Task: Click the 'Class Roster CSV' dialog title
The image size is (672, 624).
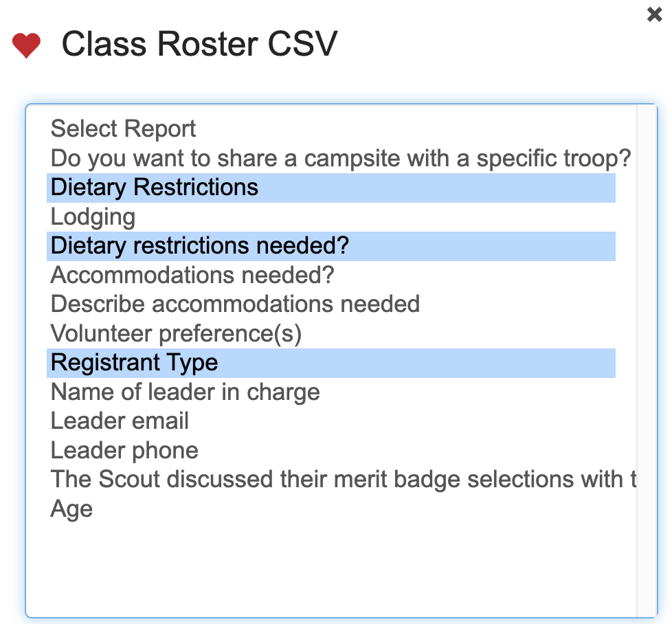Action: coord(199,45)
